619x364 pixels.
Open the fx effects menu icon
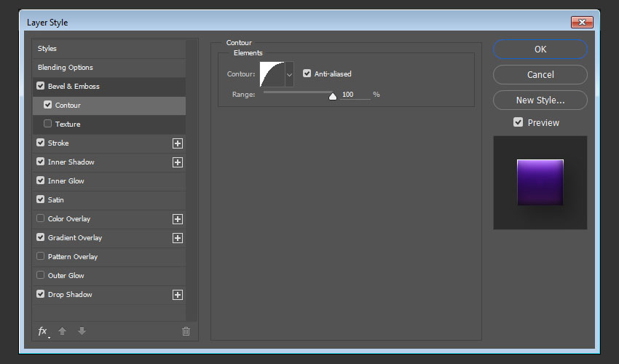(43, 331)
